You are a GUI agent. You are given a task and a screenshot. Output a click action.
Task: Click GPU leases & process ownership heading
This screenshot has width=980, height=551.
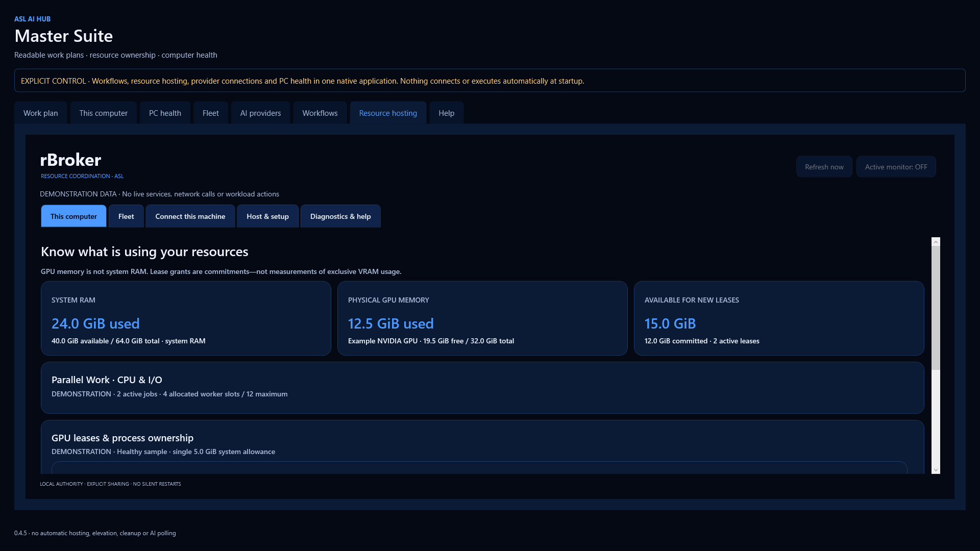[122, 438]
